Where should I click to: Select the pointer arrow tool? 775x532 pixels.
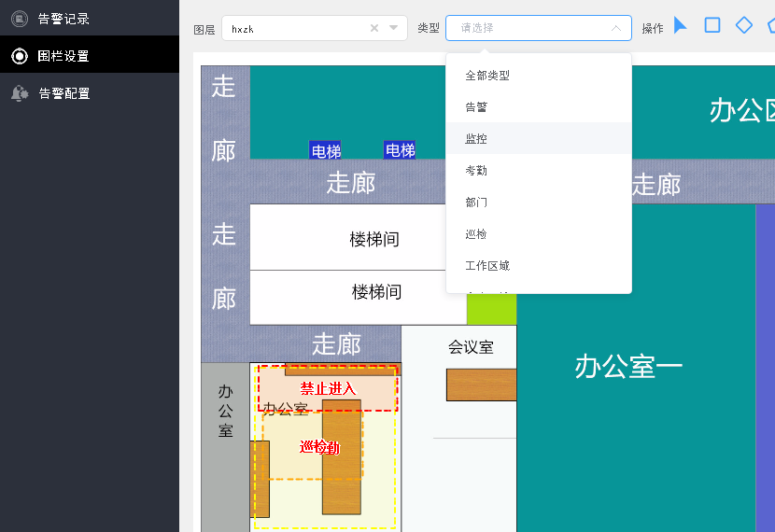point(680,26)
